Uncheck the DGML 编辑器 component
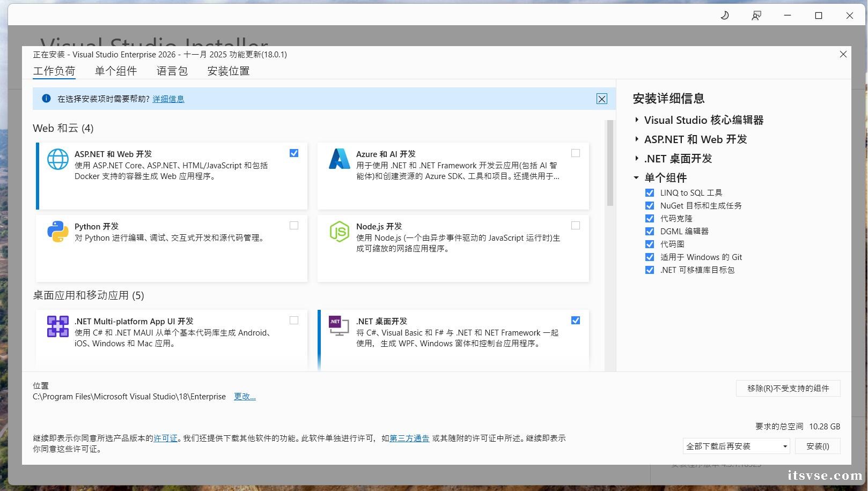Screen dimensions: 868x491 [649, 231]
